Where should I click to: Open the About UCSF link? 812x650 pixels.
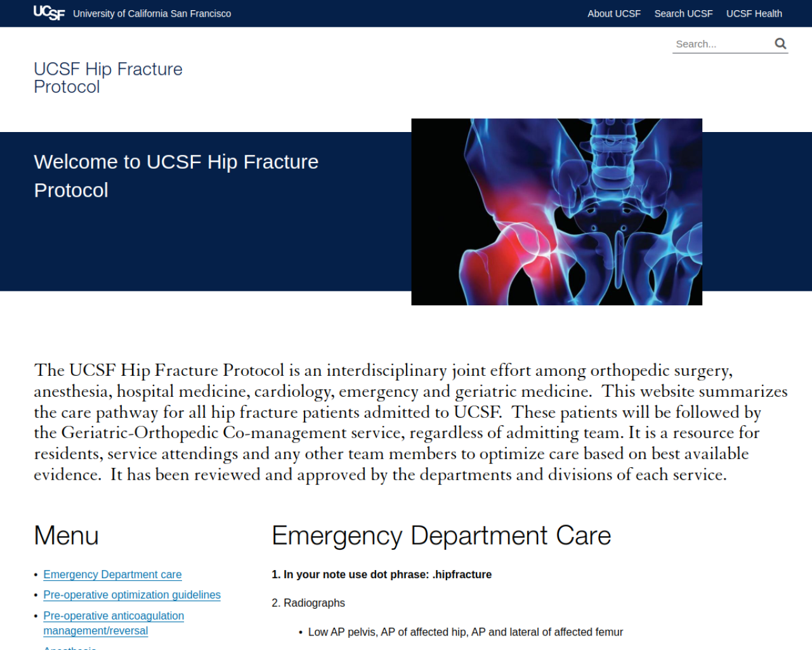coord(613,13)
